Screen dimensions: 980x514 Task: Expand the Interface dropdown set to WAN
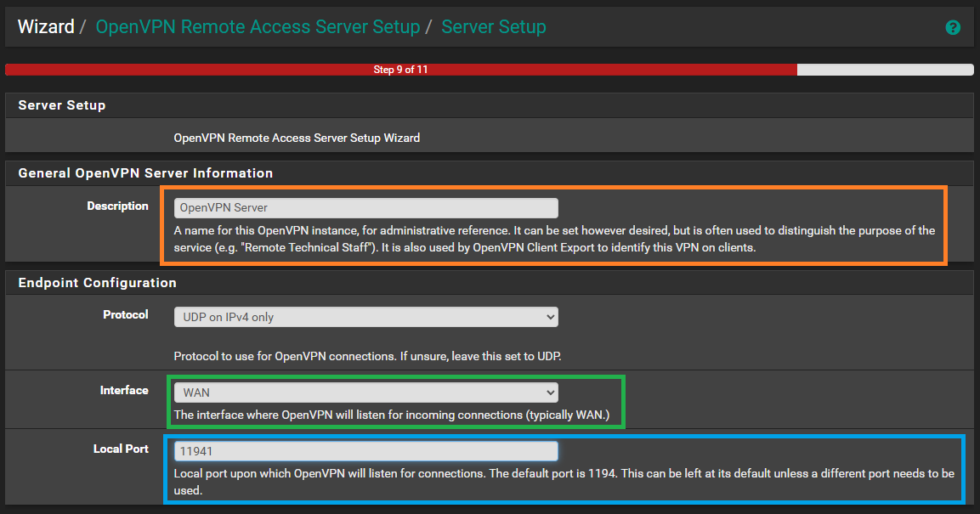[365, 393]
